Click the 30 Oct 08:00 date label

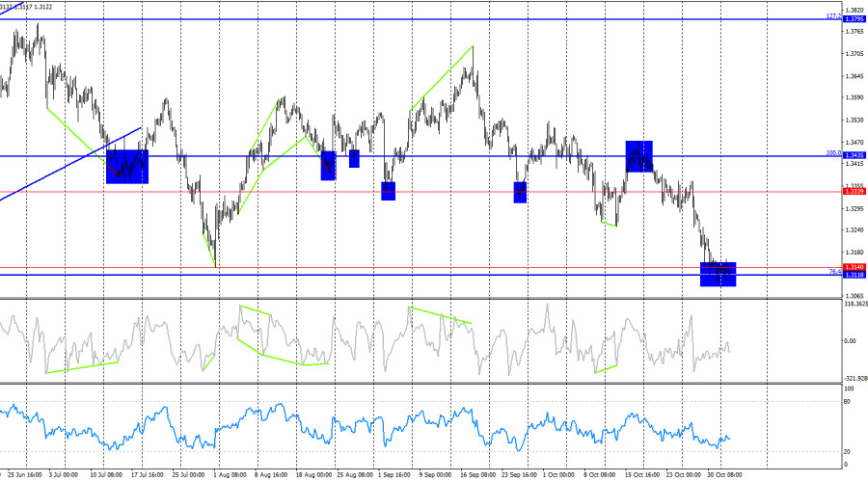pos(724,475)
